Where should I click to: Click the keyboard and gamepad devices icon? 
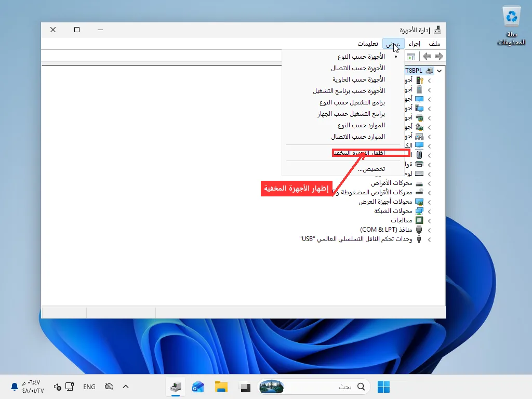pyautogui.click(x=420, y=137)
